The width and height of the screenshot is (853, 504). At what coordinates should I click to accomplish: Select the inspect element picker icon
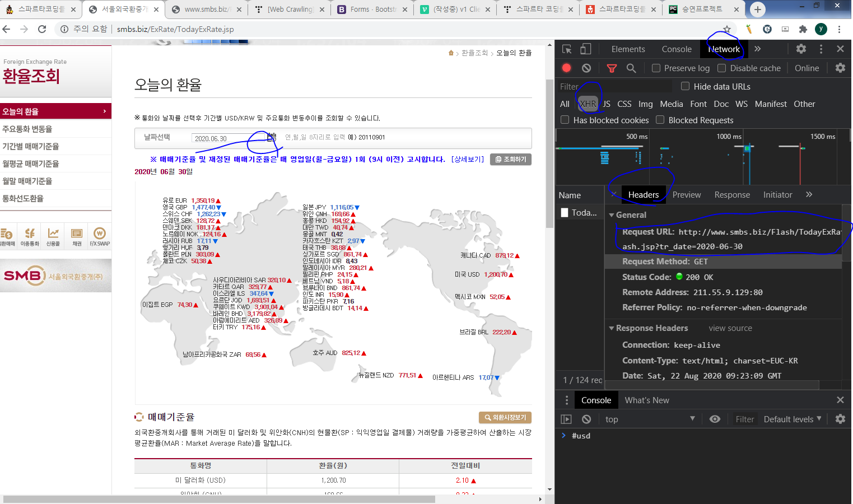pyautogui.click(x=567, y=49)
